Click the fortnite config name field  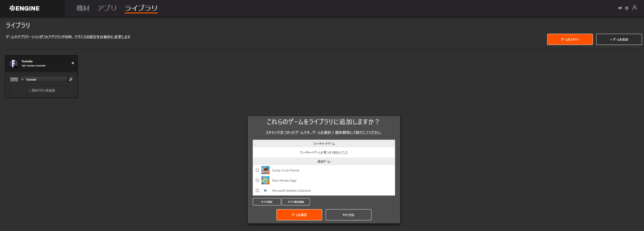[46, 79]
